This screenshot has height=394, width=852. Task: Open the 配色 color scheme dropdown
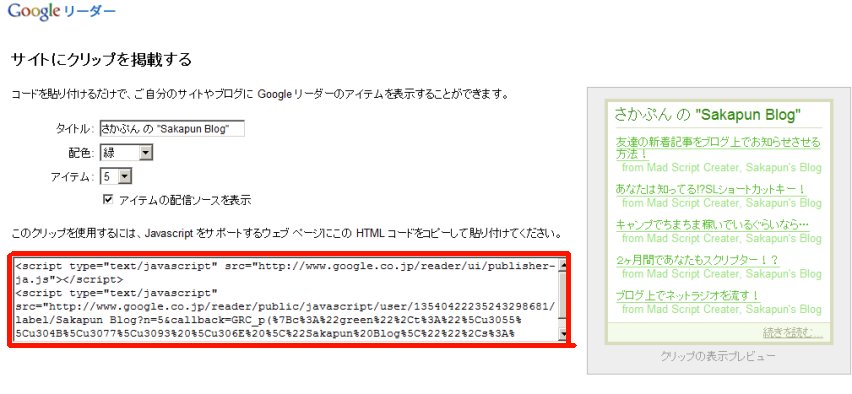pos(126,153)
